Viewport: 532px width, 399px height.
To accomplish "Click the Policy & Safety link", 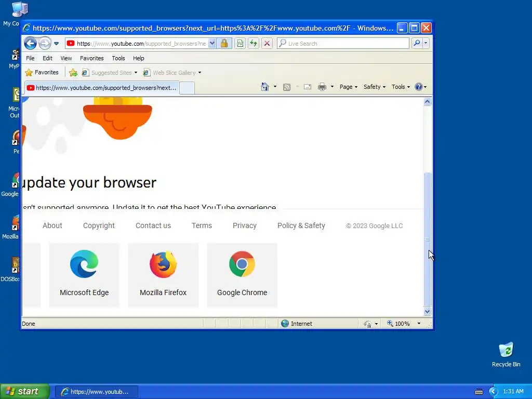I will 301,225.
